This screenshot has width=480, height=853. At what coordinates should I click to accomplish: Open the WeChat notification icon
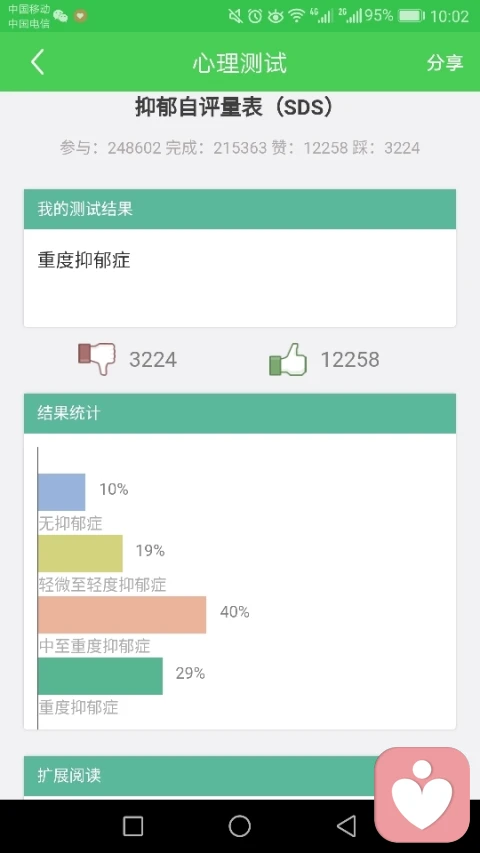60,16
